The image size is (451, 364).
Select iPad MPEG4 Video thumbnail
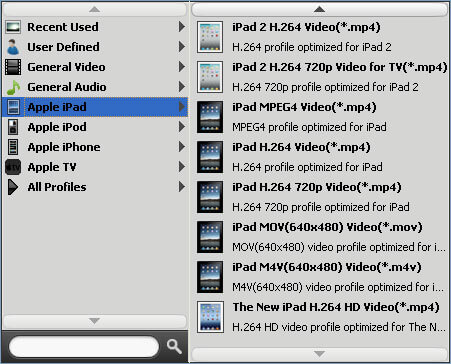point(210,117)
